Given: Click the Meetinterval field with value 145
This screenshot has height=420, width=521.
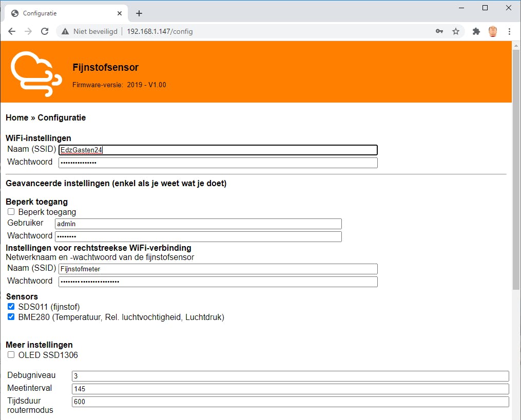Looking at the screenshot, I should point(291,389).
